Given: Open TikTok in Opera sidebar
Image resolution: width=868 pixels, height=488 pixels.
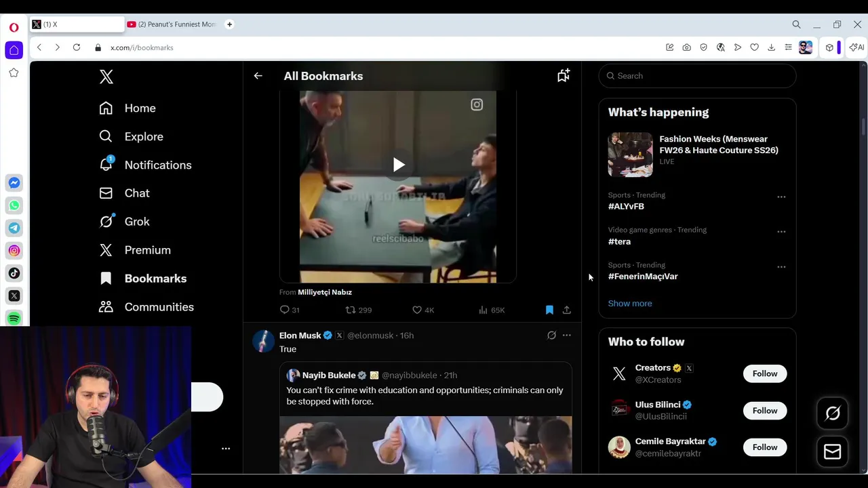Looking at the screenshot, I should pos(14,273).
